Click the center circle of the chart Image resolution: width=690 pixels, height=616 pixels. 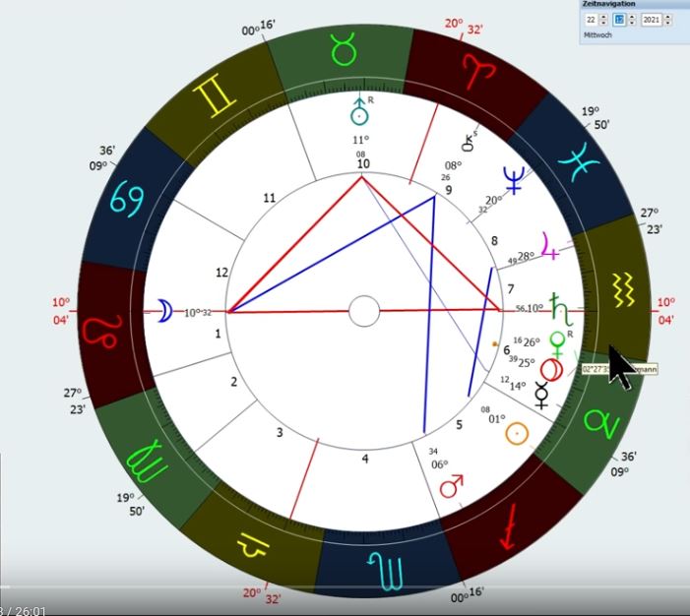(x=364, y=311)
